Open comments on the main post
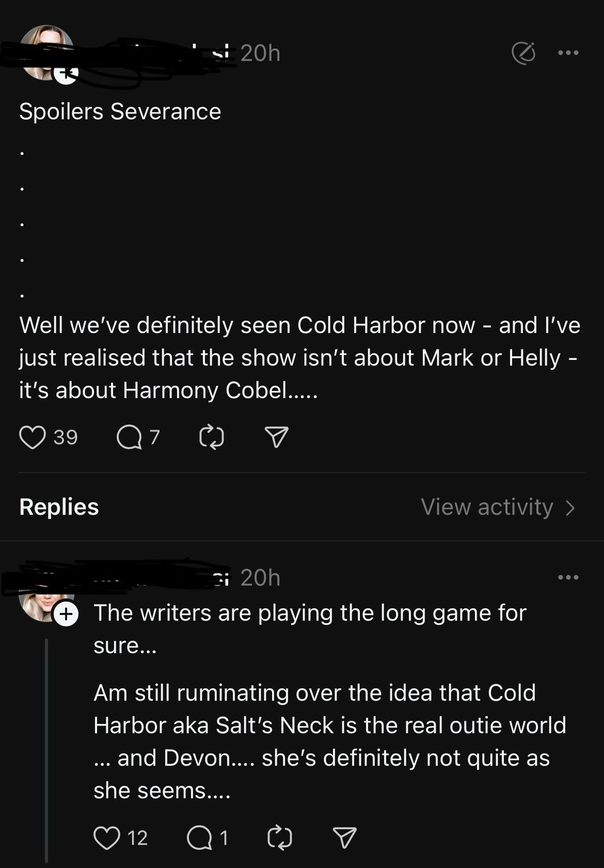The height and width of the screenshot is (868, 604). [x=129, y=437]
